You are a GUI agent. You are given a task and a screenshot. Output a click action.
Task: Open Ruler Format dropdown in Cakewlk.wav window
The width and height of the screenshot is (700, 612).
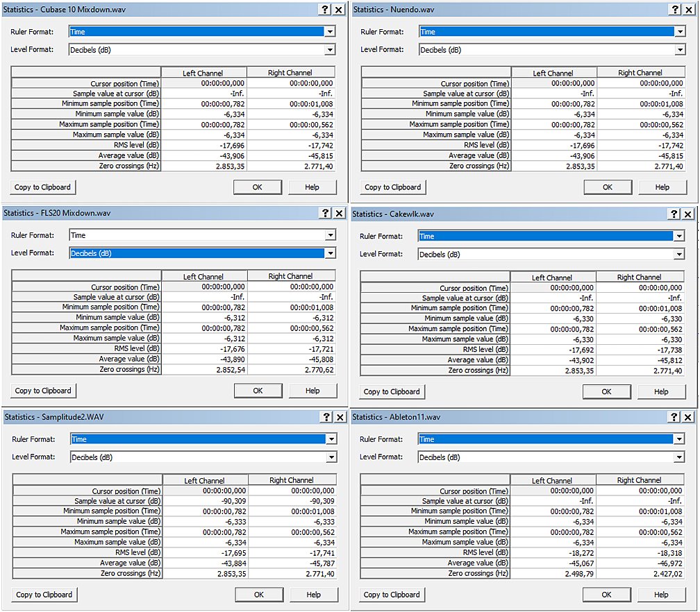(x=679, y=236)
